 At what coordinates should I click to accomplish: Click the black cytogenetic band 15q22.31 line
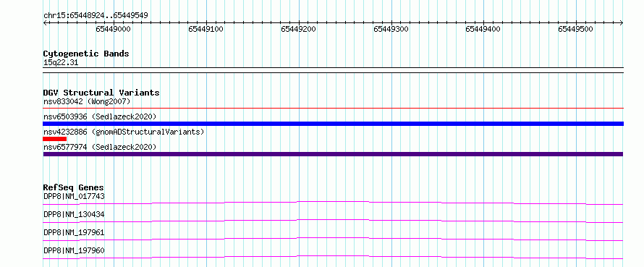pyautogui.click(x=333, y=70)
